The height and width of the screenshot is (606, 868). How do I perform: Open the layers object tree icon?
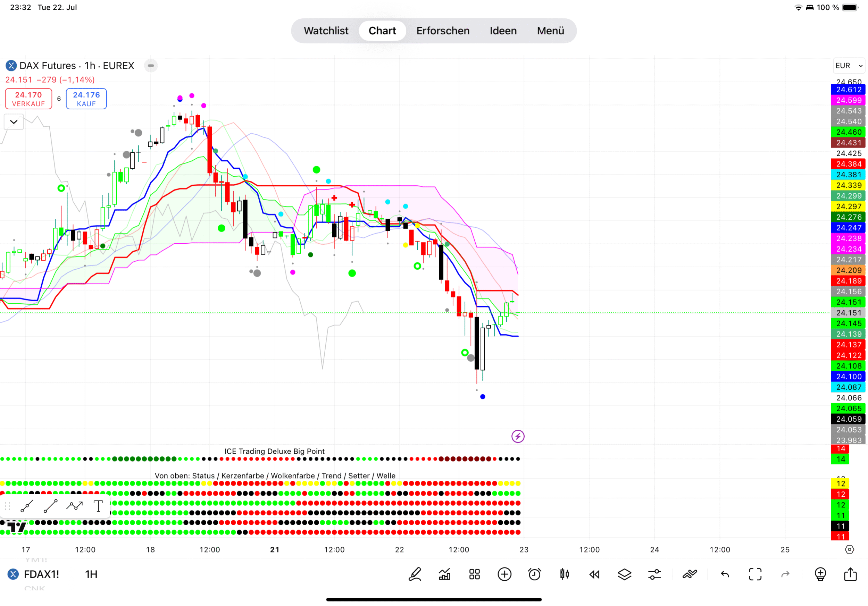click(x=625, y=575)
